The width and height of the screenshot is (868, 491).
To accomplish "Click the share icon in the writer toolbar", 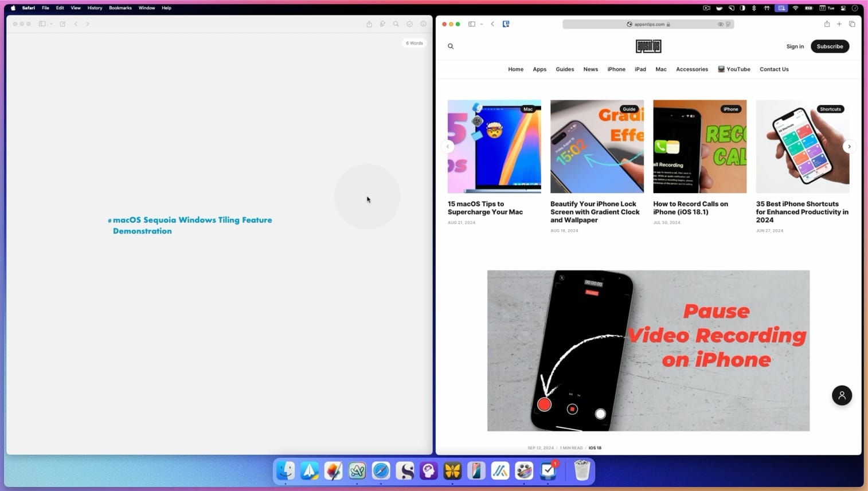I will (369, 24).
